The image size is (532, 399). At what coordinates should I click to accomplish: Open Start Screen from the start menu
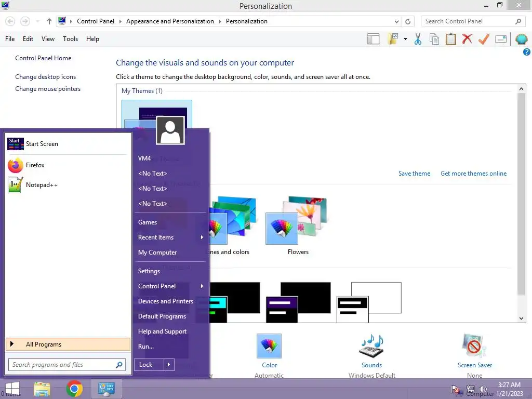point(67,144)
